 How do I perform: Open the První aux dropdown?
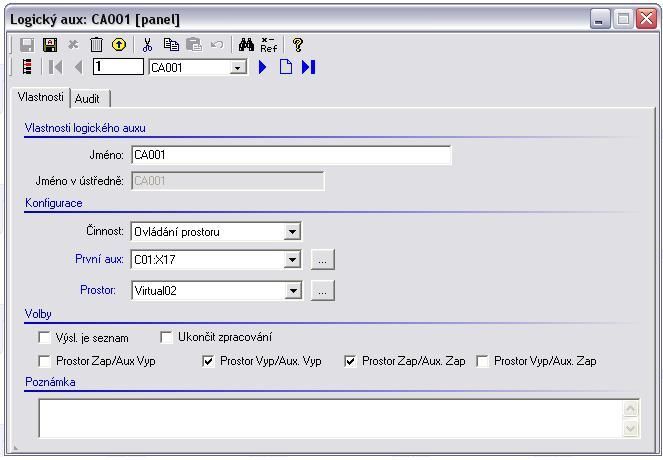click(292, 260)
